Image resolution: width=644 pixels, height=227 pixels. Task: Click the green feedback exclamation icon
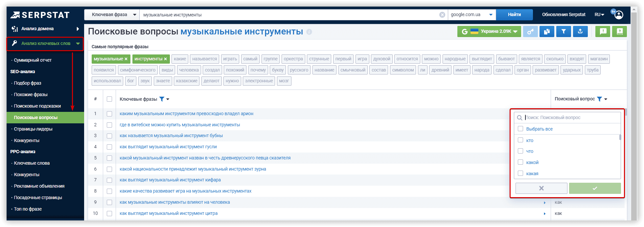click(603, 31)
